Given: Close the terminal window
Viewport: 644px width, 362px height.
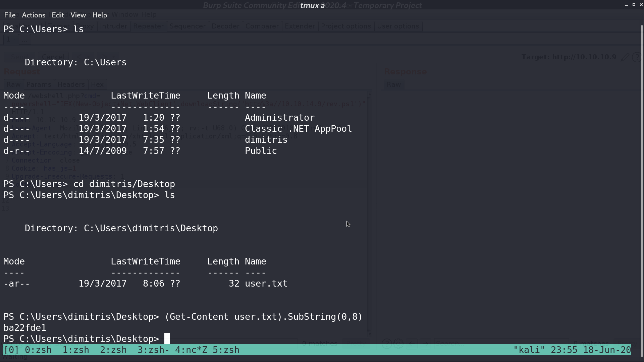Looking at the screenshot, I should tap(641, 5).
